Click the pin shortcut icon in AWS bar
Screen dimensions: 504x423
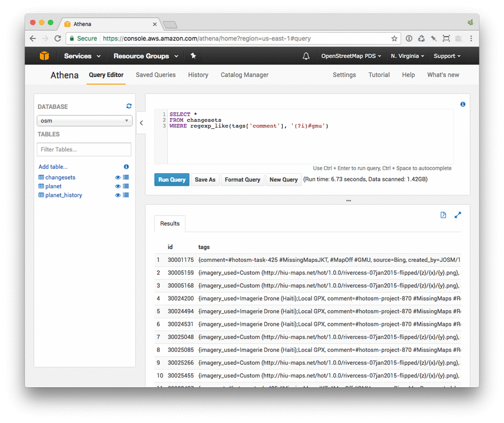(193, 56)
